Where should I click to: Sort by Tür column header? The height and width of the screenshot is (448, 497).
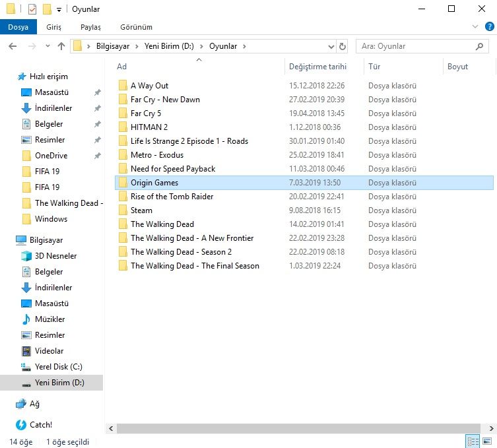point(374,67)
